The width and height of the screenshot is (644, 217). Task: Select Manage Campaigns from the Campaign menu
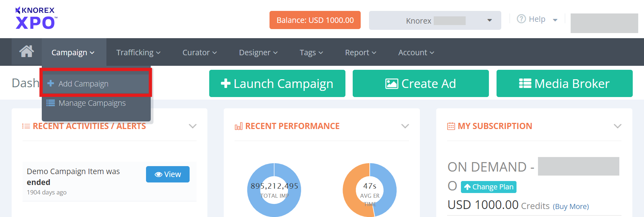click(92, 103)
